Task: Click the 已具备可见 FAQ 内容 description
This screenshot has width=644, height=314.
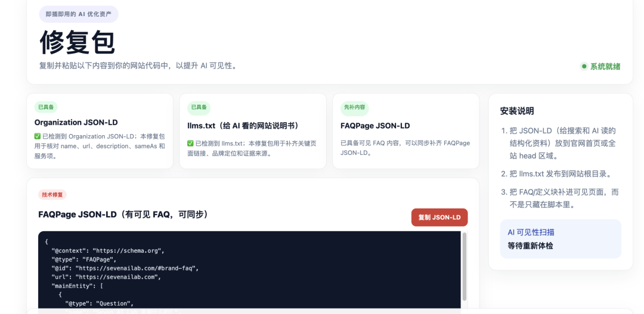Action: coord(405,148)
